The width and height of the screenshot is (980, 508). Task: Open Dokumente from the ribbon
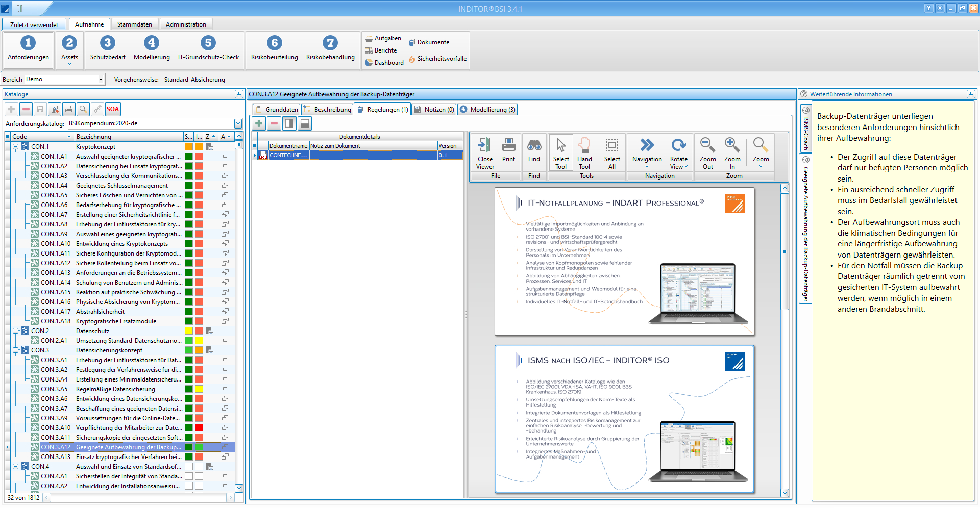[x=429, y=42]
